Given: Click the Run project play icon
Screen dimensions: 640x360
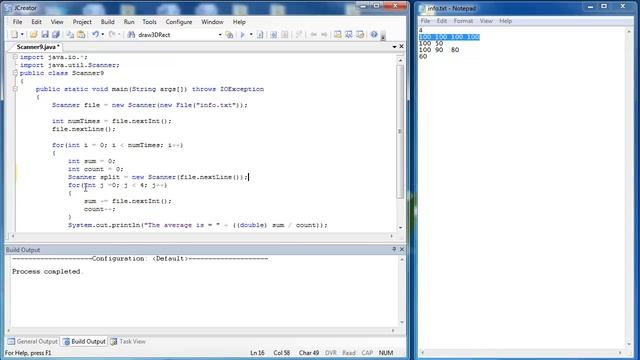Looking at the screenshot, I should [x=242, y=35].
